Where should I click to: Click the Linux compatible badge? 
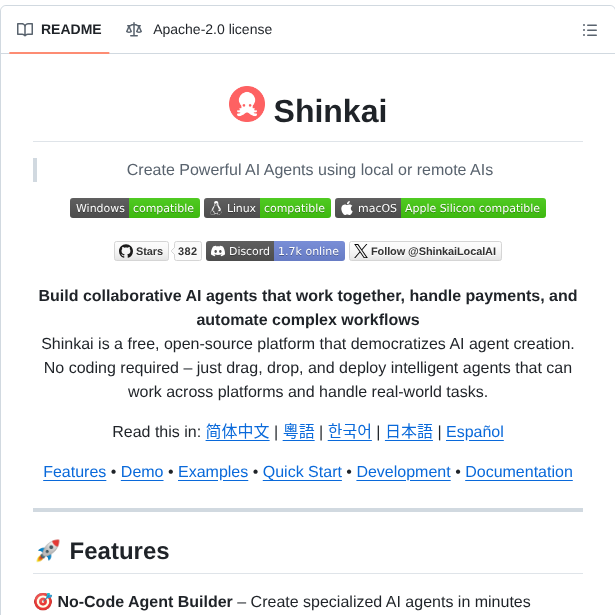point(267,208)
